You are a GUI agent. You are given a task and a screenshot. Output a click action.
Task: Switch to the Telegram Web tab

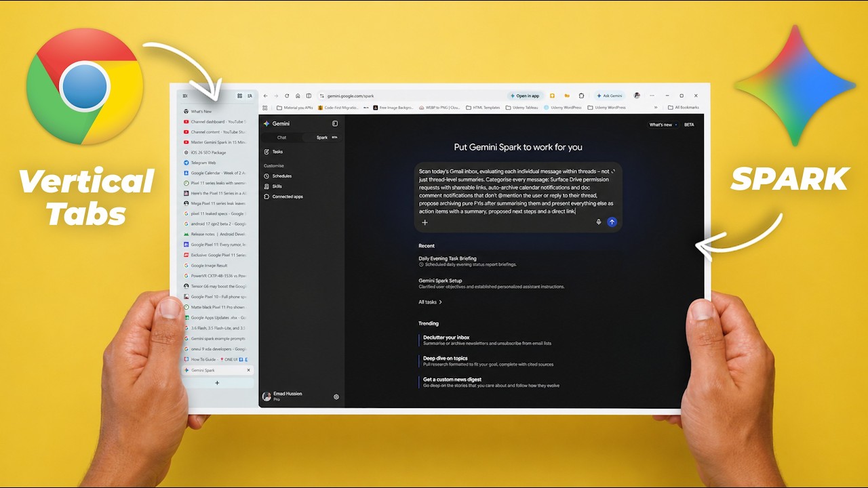point(217,163)
